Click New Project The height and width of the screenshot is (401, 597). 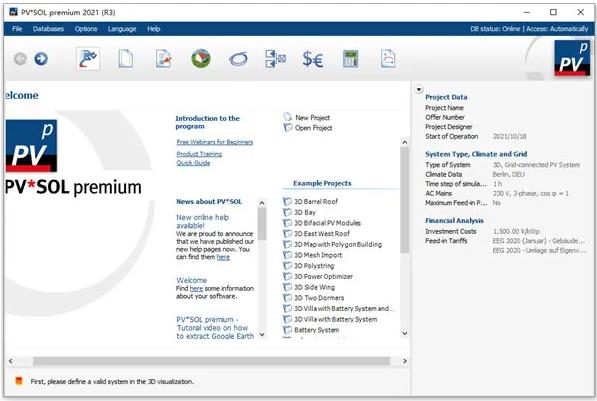pos(313,118)
